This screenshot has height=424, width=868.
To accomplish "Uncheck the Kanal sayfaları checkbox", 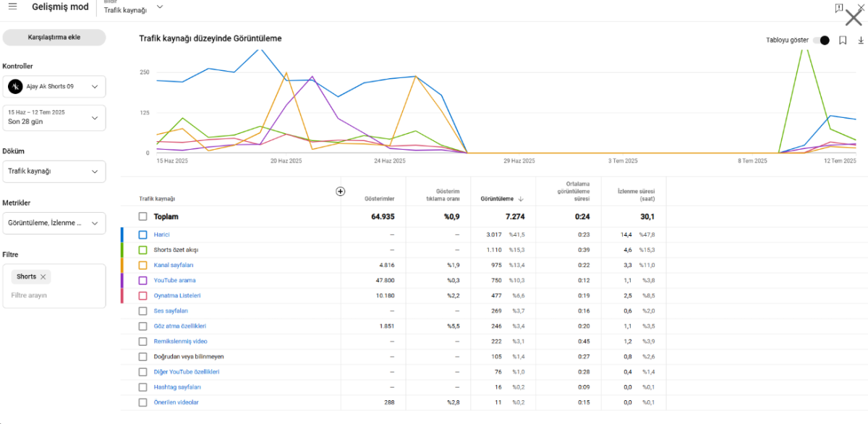I will (x=142, y=265).
